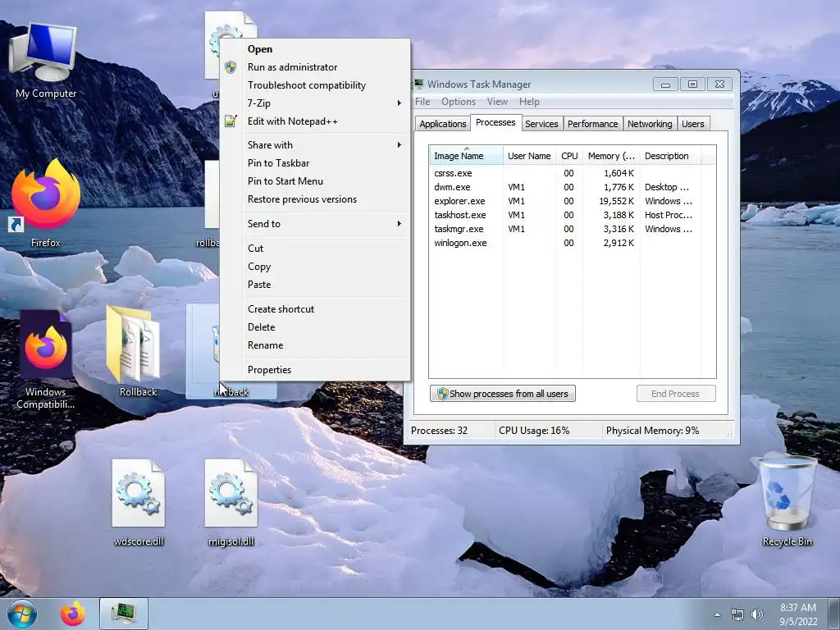Click the 19,552 K memory value

tap(617, 201)
